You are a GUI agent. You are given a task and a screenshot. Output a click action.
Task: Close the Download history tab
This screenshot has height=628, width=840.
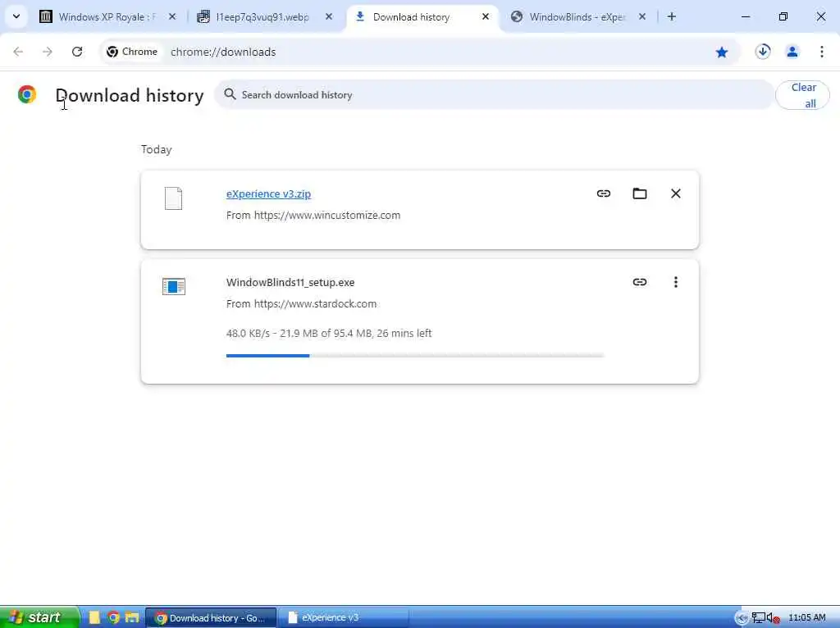tap(486, 17)
